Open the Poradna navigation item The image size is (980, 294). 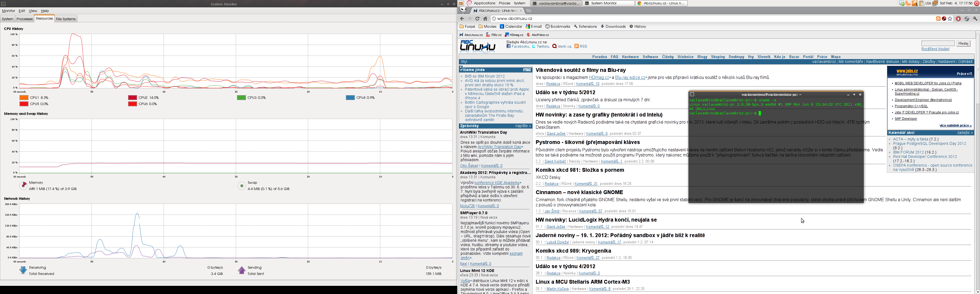pyautogui.click(x=599, y=57)
